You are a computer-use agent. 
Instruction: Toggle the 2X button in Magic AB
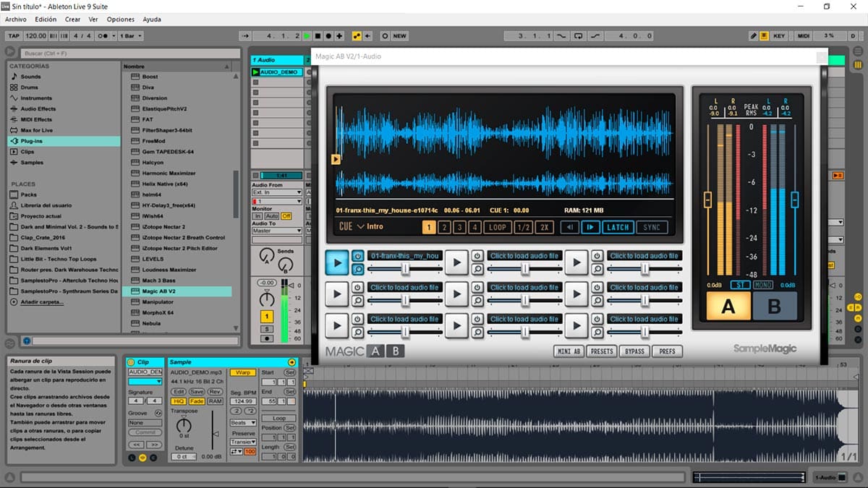544,227
